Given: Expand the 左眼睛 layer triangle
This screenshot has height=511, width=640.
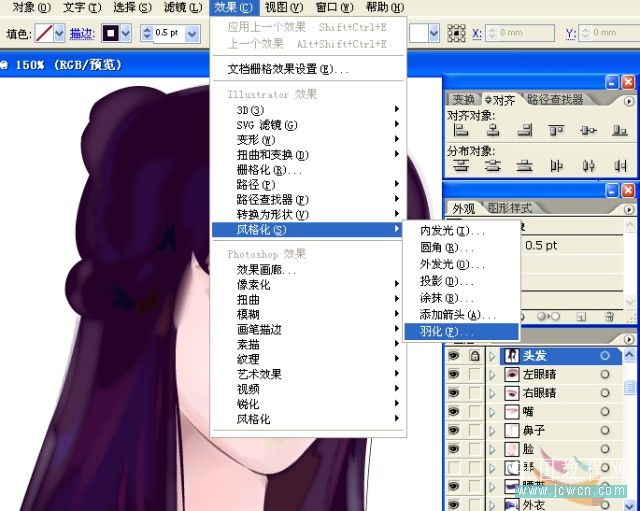Looking at the screenshot, I should [492, 374].
